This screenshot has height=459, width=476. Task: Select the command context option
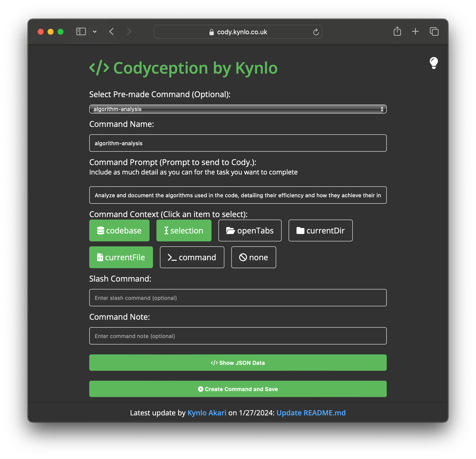(x=192, y=257)
